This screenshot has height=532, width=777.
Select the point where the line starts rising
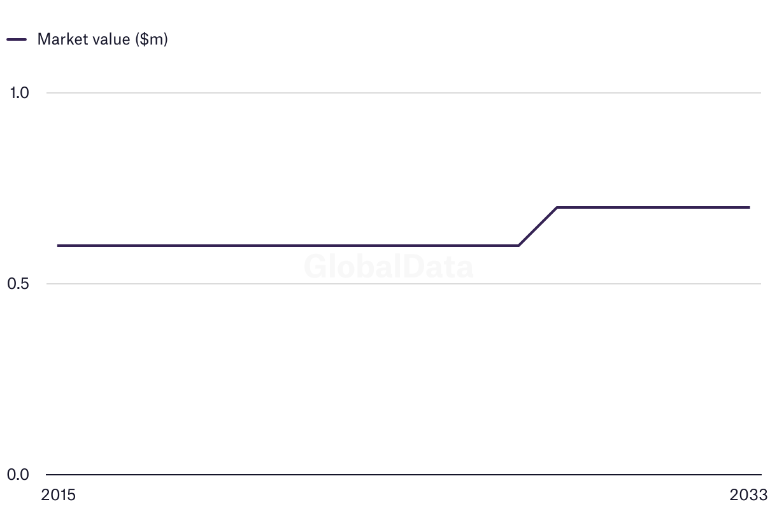(x=518, y=246)
